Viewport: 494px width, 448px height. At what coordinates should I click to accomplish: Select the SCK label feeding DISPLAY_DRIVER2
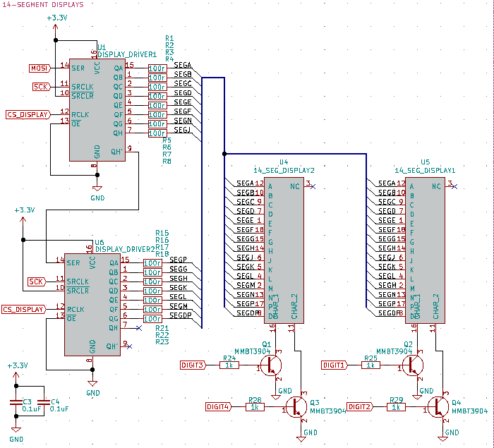click(37, 281)
